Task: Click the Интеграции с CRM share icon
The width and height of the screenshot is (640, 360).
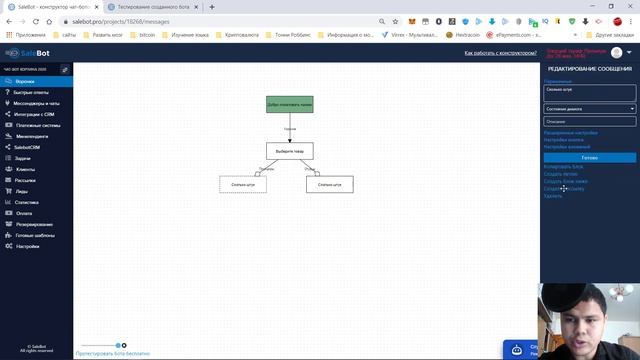Action: coord(7,114)
